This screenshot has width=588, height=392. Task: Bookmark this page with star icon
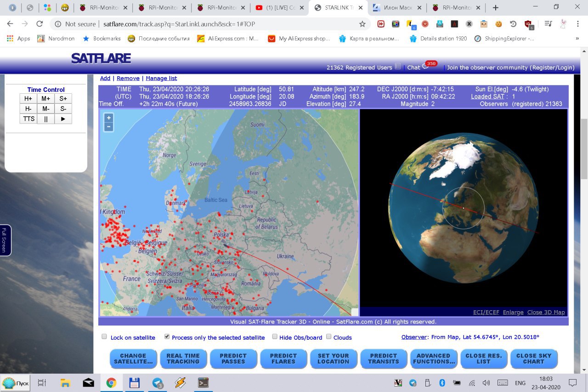(362, 24)
